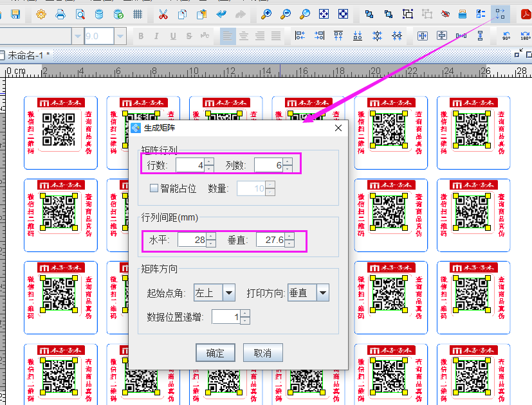532x405 pixels.
Task: Click the 行数 rows input field
Action: pos(191,164)
